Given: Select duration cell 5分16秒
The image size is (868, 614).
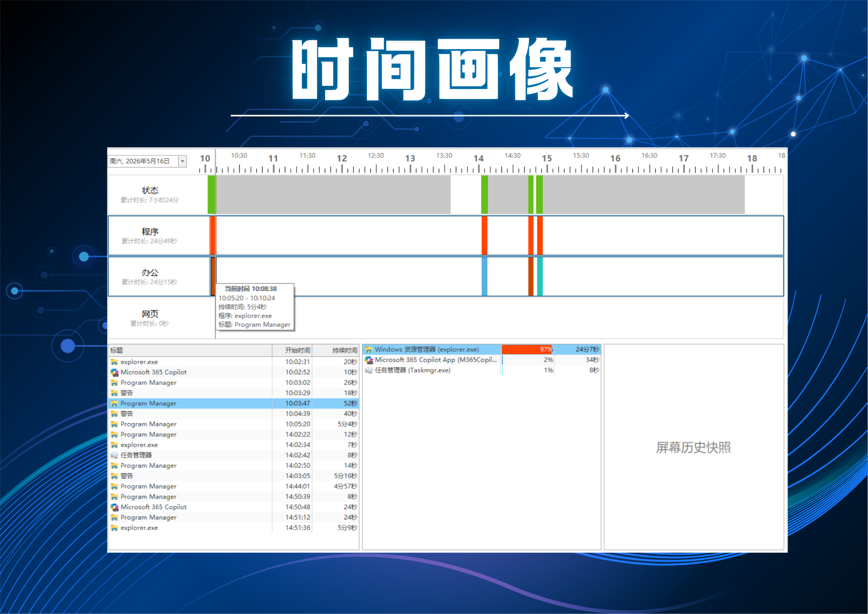Looking at the screenshot, I should pos(336,476).
